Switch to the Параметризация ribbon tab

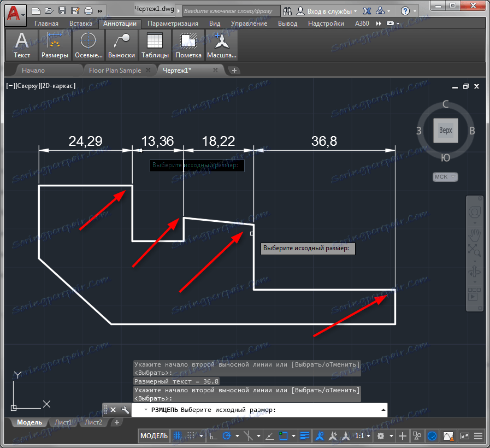173,23
